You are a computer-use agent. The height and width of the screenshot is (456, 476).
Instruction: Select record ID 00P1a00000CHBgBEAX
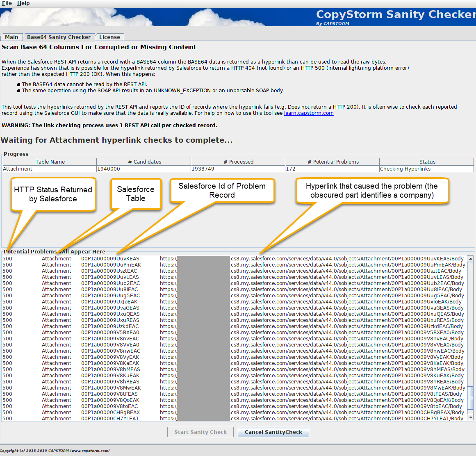111,412
